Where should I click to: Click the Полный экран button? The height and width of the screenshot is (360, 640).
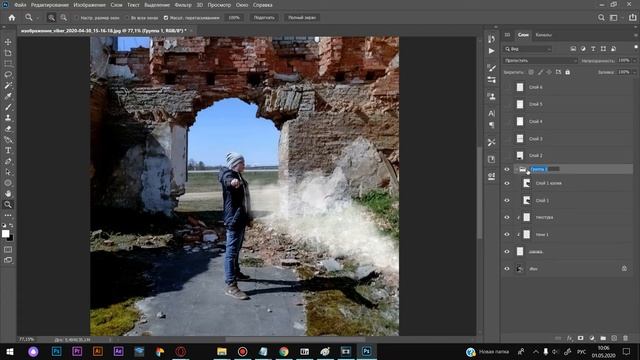point(302,18)
